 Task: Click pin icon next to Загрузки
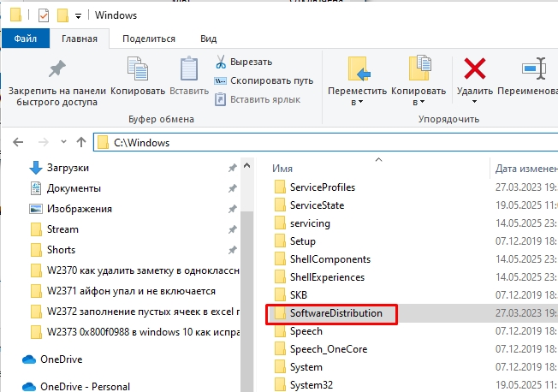click(x=233, y=168)
